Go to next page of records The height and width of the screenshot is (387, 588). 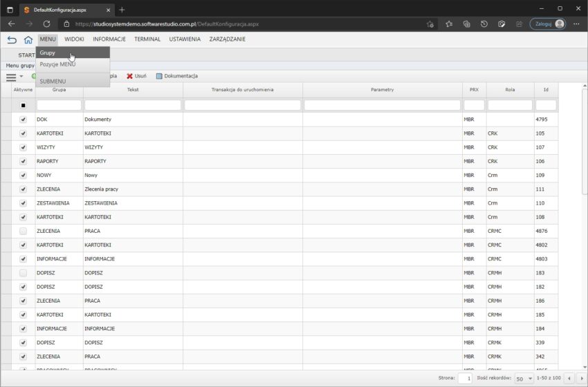point(580,379)
